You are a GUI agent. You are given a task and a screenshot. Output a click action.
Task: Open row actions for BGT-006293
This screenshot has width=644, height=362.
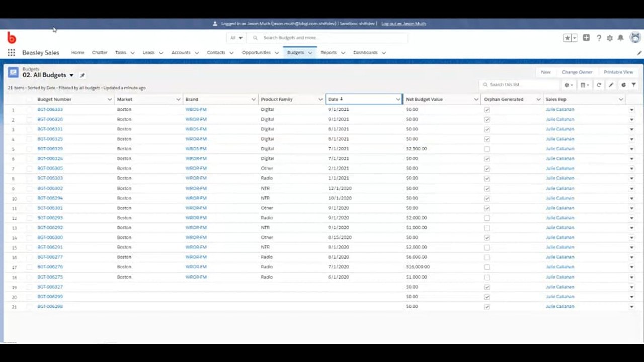(632, 218)
